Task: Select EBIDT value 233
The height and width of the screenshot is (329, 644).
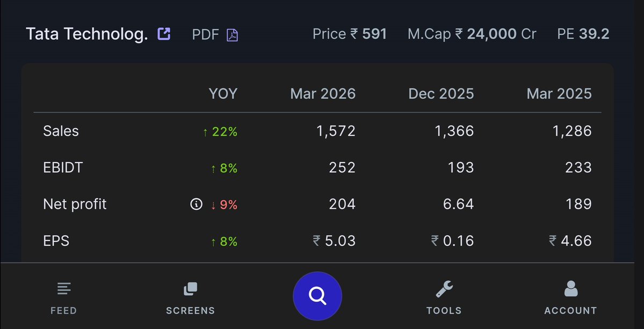Action: click(578, 168)
